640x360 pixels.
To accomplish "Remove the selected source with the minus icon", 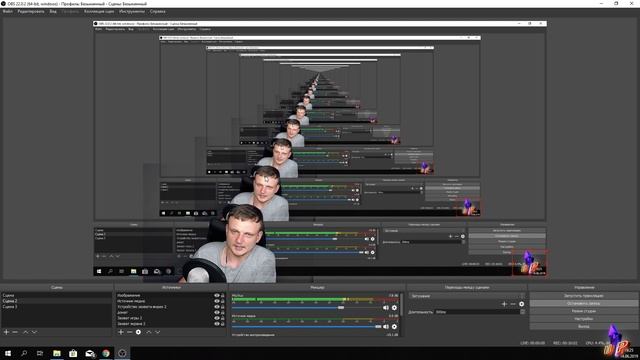I will point(129,332).
